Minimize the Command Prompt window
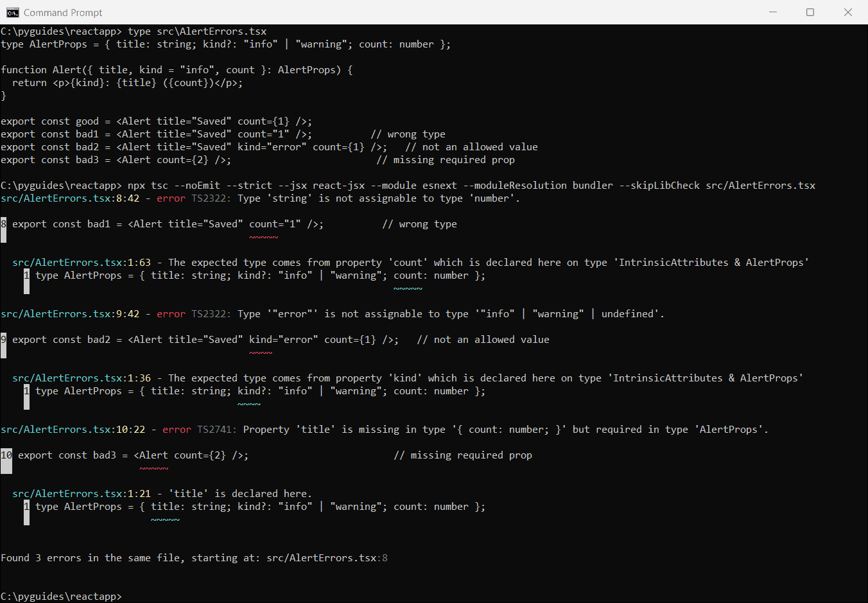The width and height of the screenshot is (868, 603). 772,12
